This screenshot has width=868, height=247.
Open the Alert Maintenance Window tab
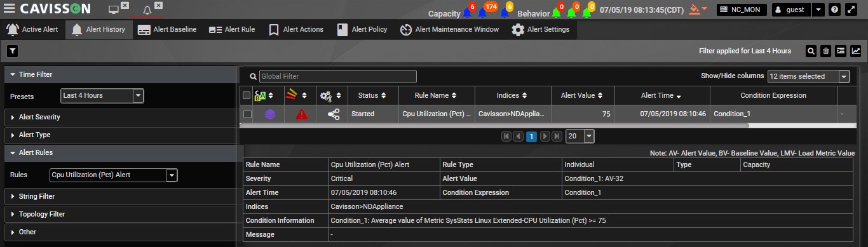450,29
